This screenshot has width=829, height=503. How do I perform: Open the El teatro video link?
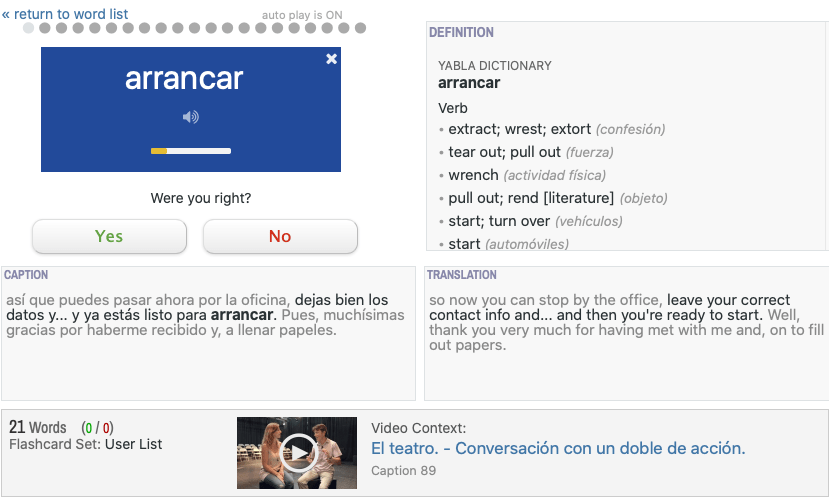tap(558, 448)
